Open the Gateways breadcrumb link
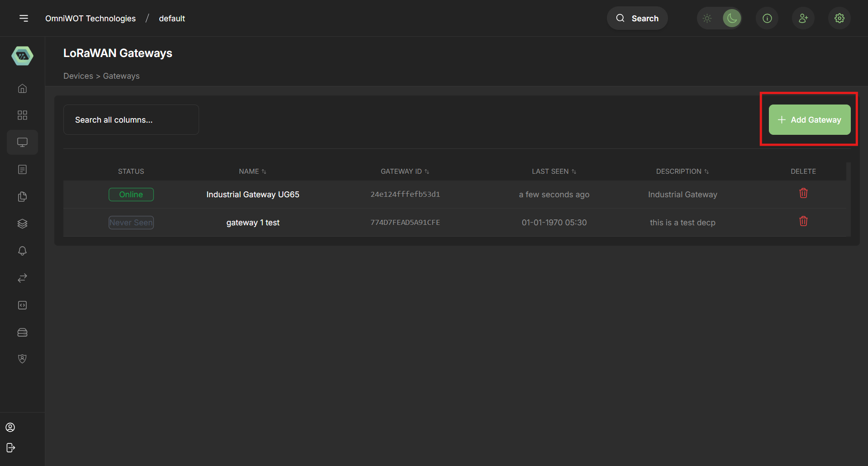The image size is (868, 466). click(x=121, y=76)
